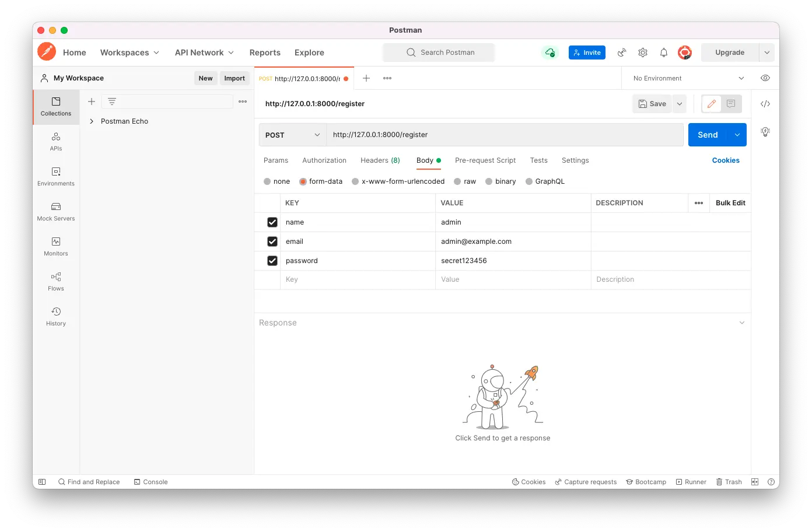Viewport: 812px width, 532px height.
Task: Open the POST method dropdown
Action: [292, 135]
